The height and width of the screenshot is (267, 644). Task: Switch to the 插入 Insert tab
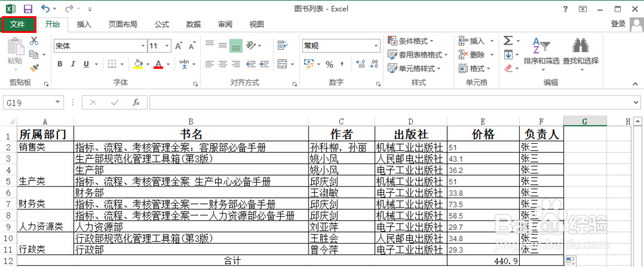84,25
